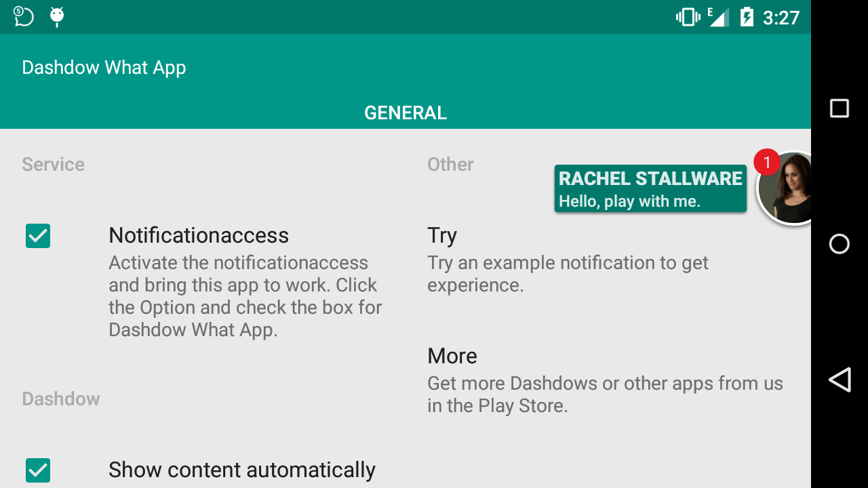Image resolution: width=868 pixels, height=488 pixels.
Task: Tap the vibrate mode status icon
Action: tap(688, 17)
